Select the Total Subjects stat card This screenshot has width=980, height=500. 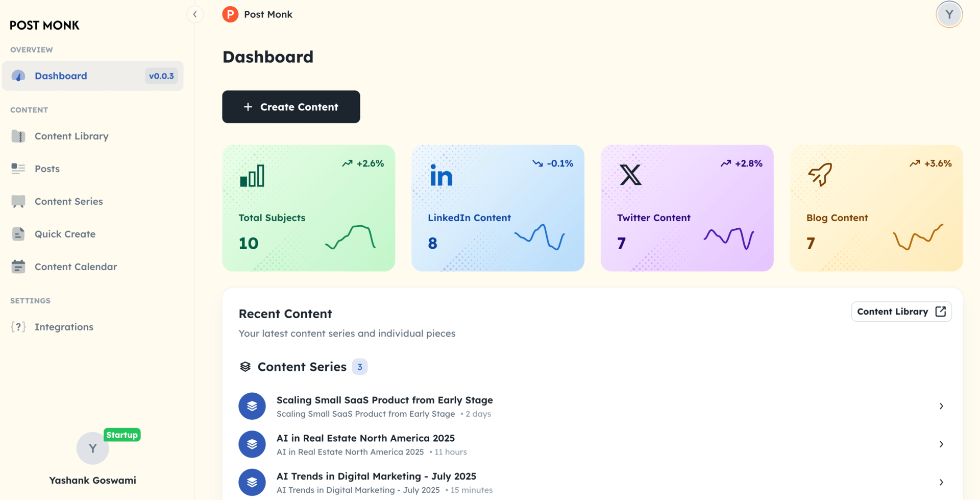(x=308, y=208)
